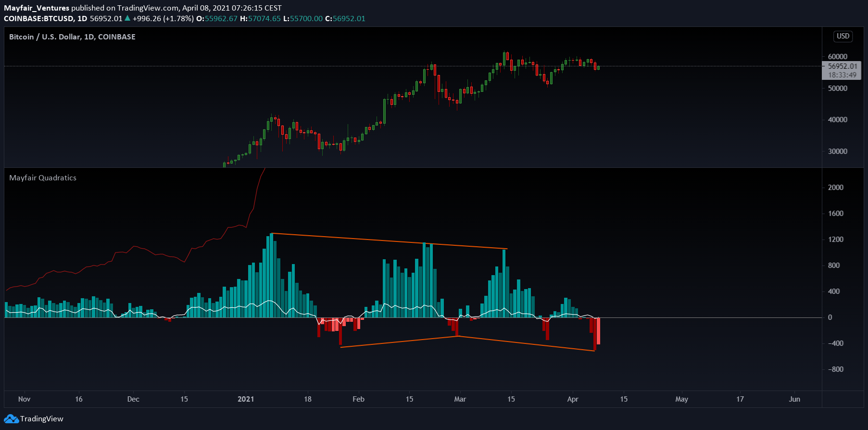The width and height of the screenshot is (868, 430).
Task: Click the 30000 price axis label
Action: coord(837,152)
